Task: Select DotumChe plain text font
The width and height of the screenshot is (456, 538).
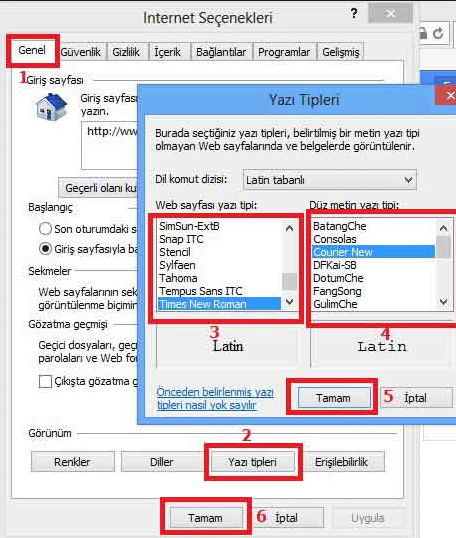Action: point(373,278)
